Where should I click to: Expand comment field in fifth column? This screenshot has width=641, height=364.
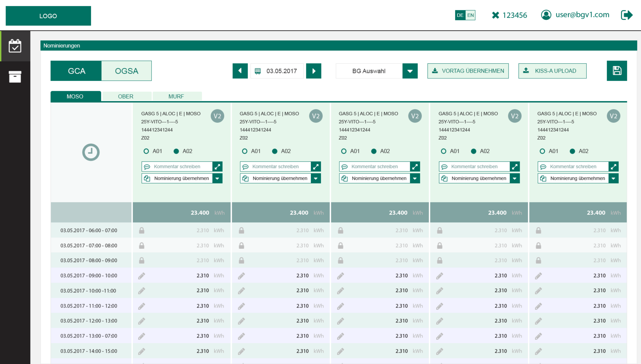point(613,167)
